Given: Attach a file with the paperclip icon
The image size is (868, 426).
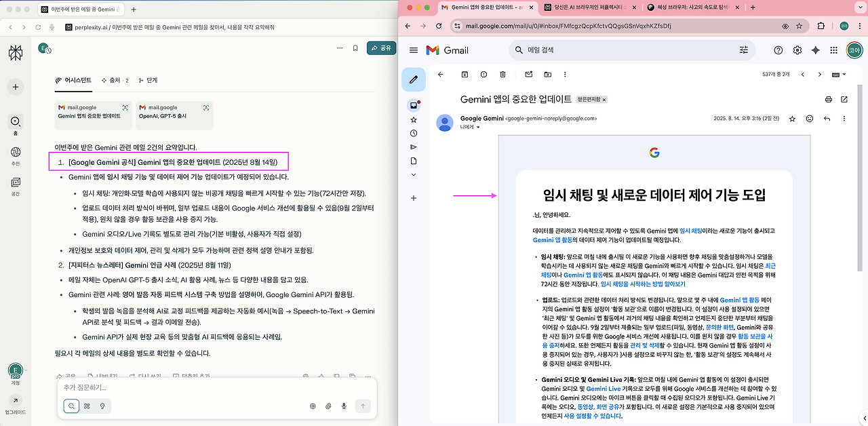Looking at the screenshot, I should tap(328, 406).
